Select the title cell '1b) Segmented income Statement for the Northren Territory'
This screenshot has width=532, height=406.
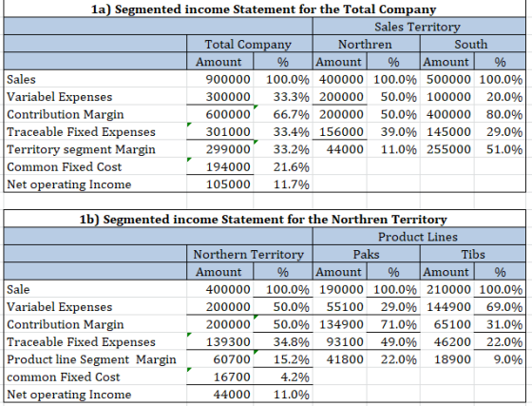[264, 219]
